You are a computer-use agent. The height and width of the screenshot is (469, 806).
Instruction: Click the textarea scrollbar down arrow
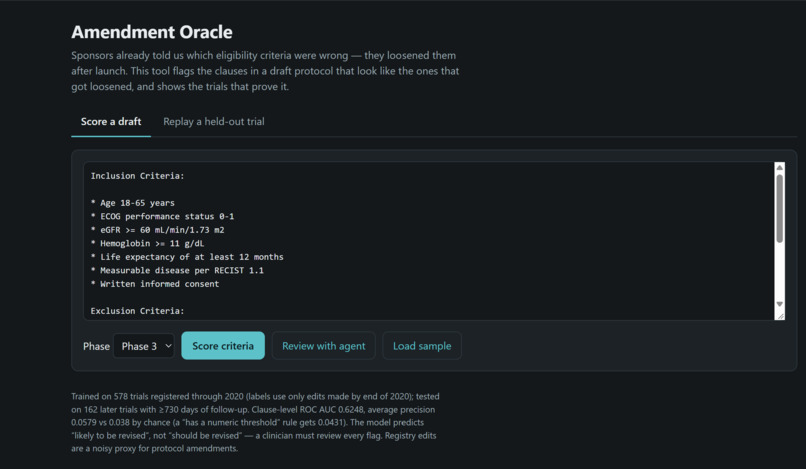click(x=779, y=304)
